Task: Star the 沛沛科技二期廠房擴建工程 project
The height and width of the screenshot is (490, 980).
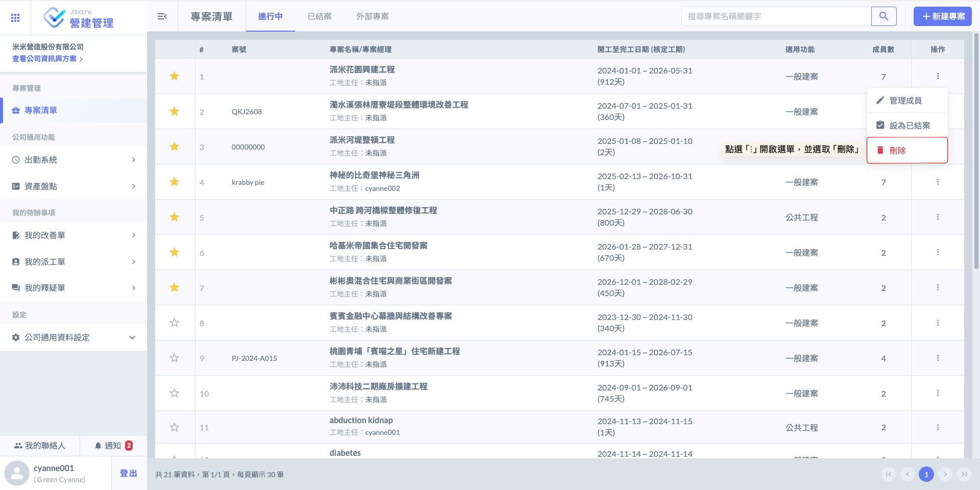Action: pos(175,394)
